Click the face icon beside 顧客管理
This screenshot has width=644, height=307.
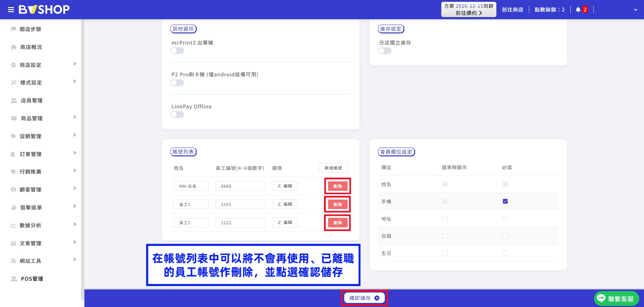coord(14,189)
